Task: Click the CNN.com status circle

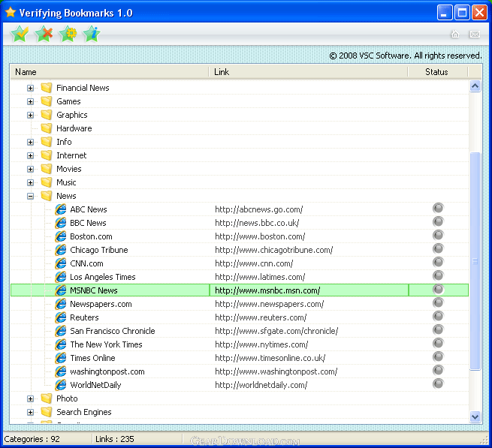Action: (x=438, y=262)
